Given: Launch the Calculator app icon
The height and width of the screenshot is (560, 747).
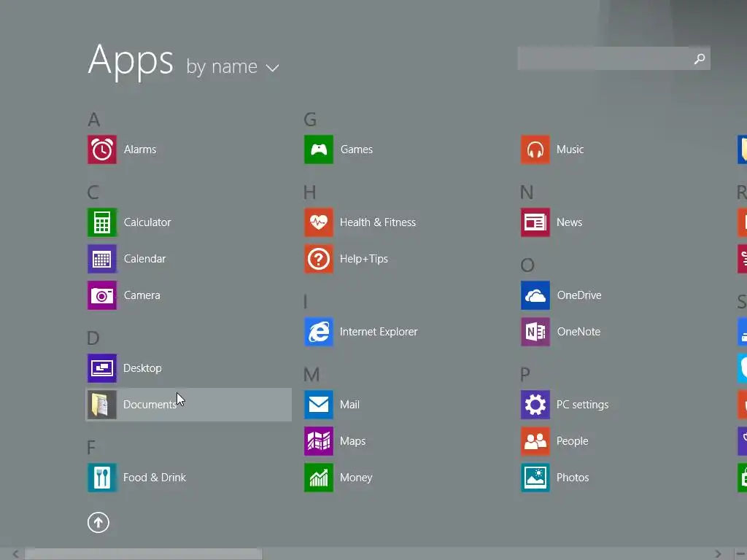Looking at the screenshot, I should [x=102, y=222].
